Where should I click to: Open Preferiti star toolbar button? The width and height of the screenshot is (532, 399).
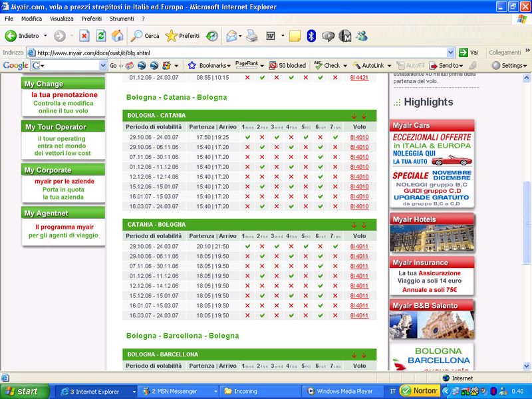[x=182, y=36]
